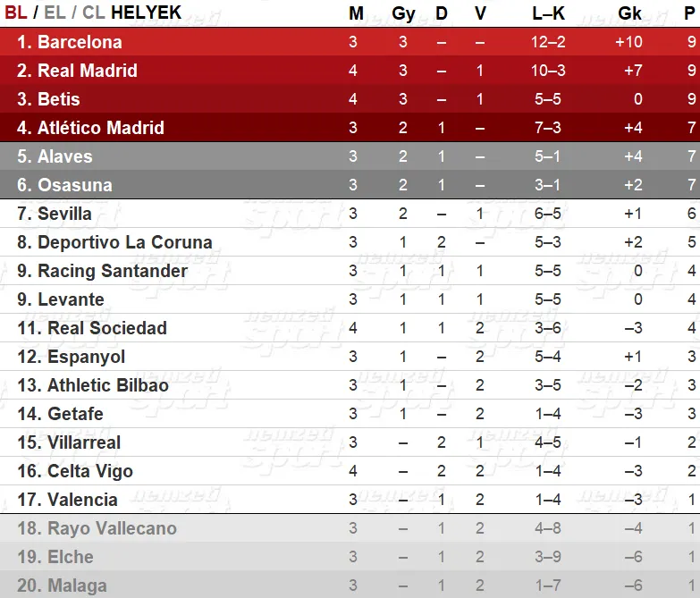Click the Atlético Madrid team name
Screen dimensions: 700x598
point(101,128)
